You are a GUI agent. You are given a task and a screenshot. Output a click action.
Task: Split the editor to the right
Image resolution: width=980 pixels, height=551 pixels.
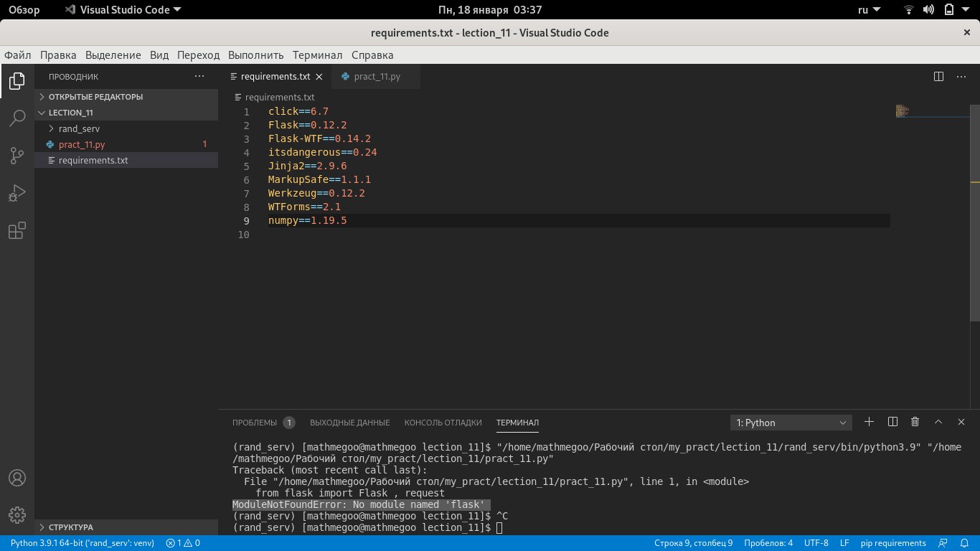(938, 76)
